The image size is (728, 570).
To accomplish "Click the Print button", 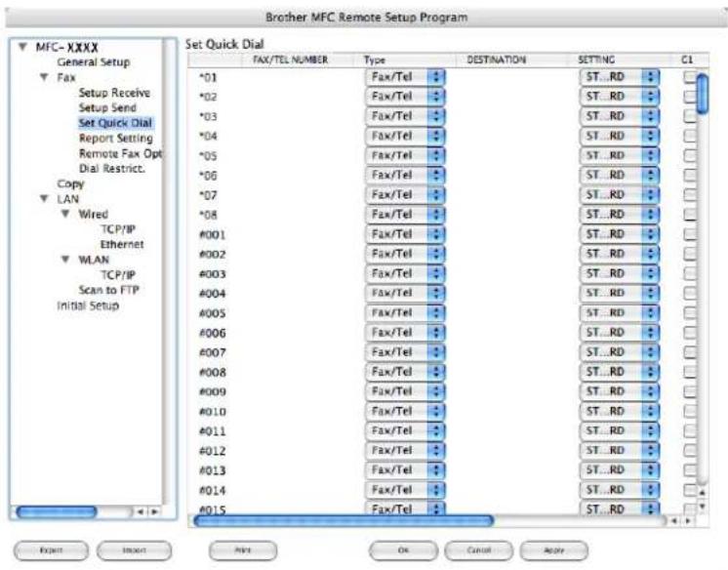I will (243, 550).
